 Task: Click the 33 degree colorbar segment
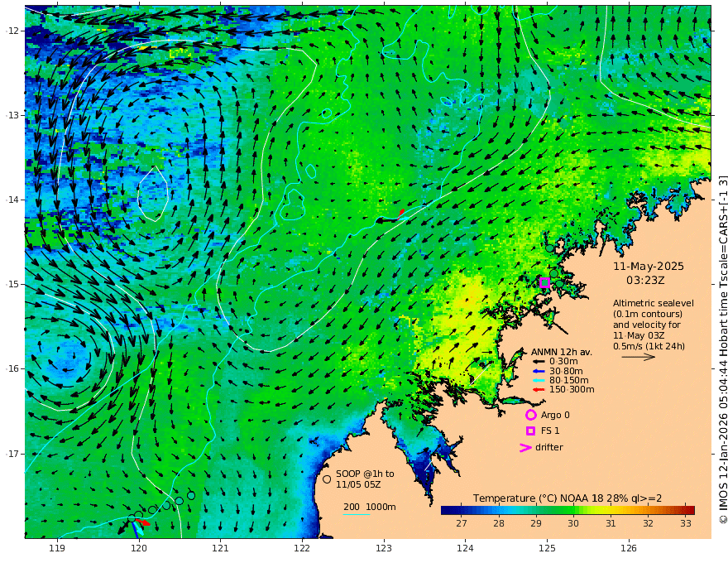[x=685, y=511]
